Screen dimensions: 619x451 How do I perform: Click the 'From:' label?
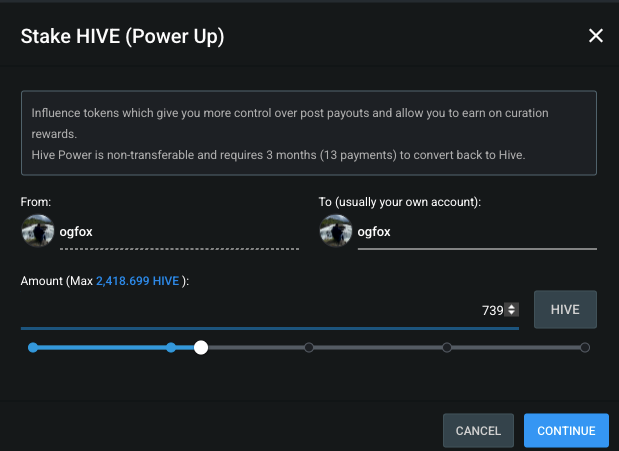point(36,202)
